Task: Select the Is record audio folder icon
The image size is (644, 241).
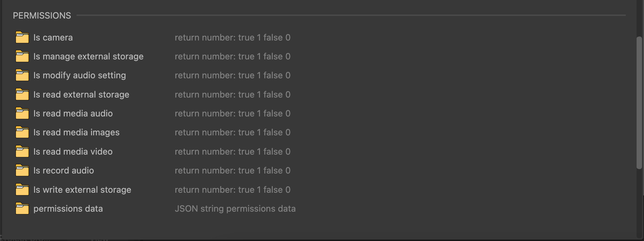Action: pyautogui.click(x=22, y=170)
